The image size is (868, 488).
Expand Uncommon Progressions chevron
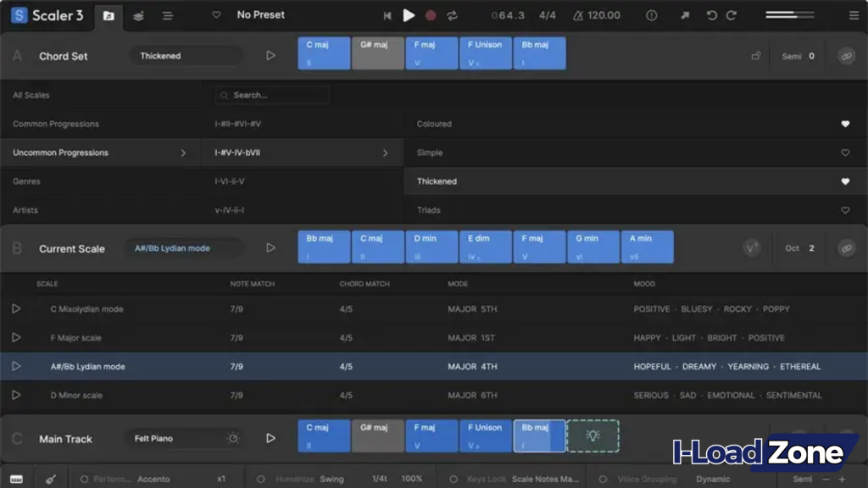(x=183, y=152)
